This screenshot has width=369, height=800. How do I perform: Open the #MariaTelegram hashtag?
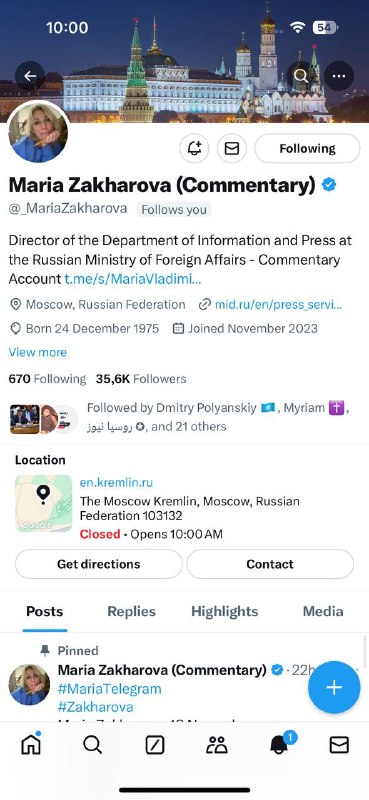pos(109,689)
